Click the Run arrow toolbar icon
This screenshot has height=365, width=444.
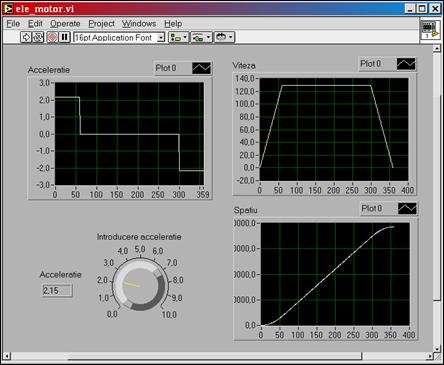coord(26,37)
